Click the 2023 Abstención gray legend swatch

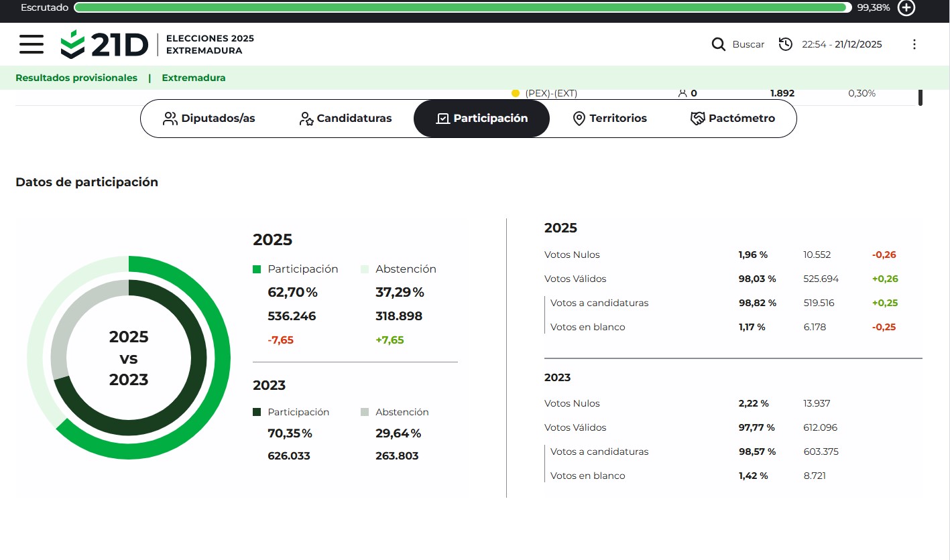tap(365, 413)
